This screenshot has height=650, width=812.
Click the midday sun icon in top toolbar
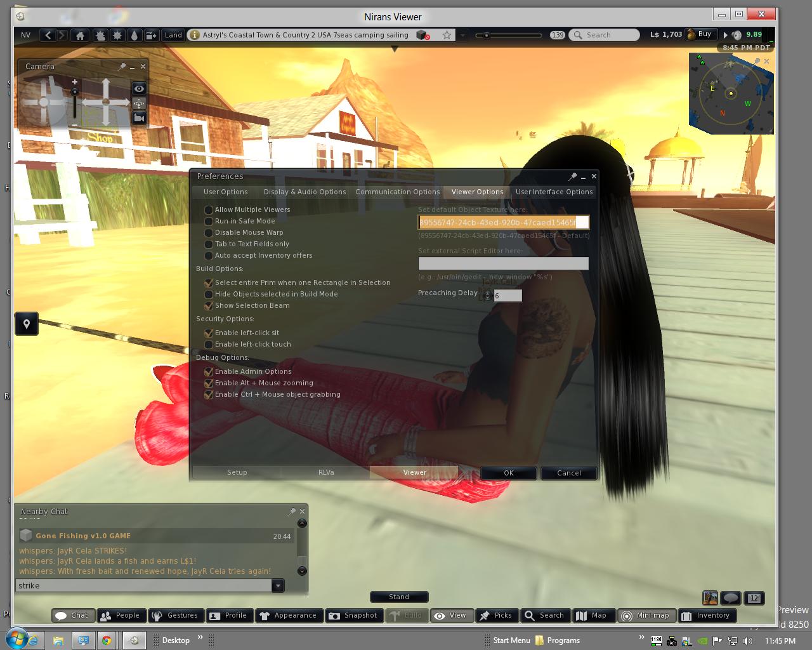pyautogui.click(x=117, y=36)
